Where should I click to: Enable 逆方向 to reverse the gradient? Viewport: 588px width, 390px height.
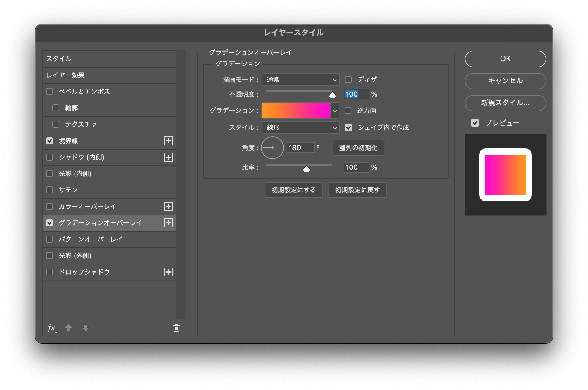pos(348,111)
